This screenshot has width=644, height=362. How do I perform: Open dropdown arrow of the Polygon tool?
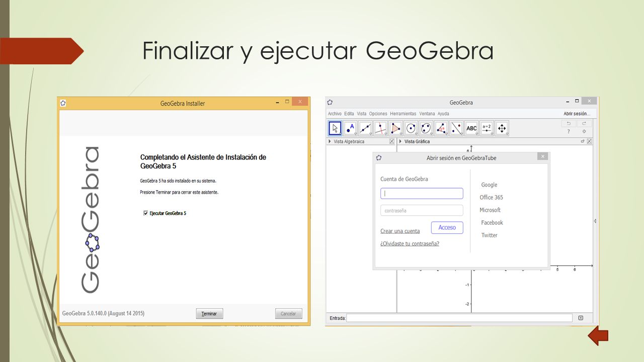pyautogui.click(x=401, y=134)
